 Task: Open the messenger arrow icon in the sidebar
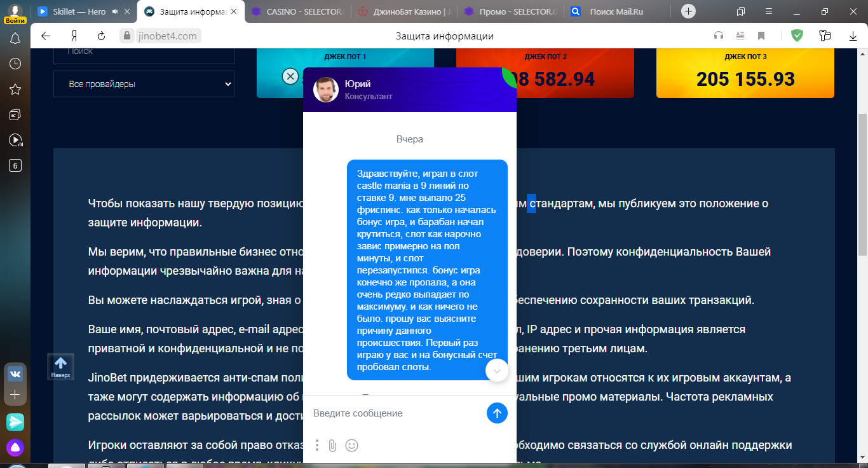tap(15, 422)
